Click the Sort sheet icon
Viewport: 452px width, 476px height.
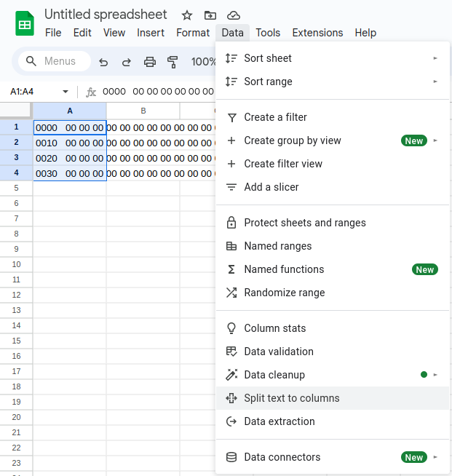click(x=231, y=58)
